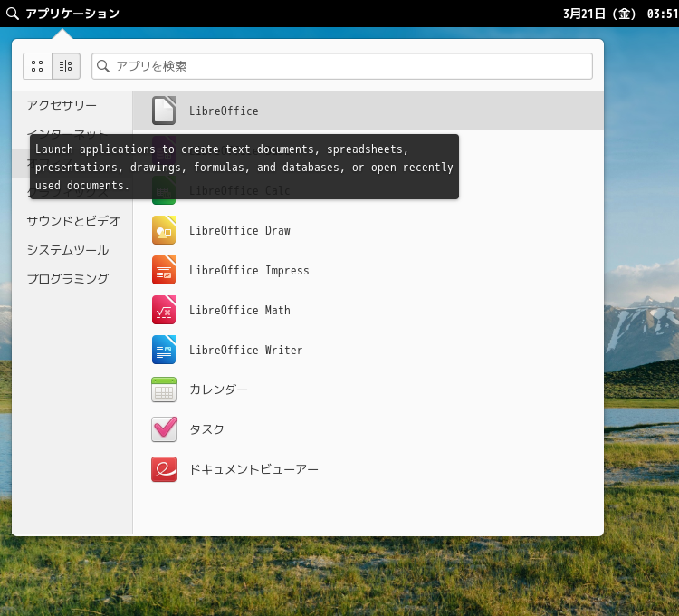
Task: Focus the アプリを検索 search field
Action: coord(342,66)
